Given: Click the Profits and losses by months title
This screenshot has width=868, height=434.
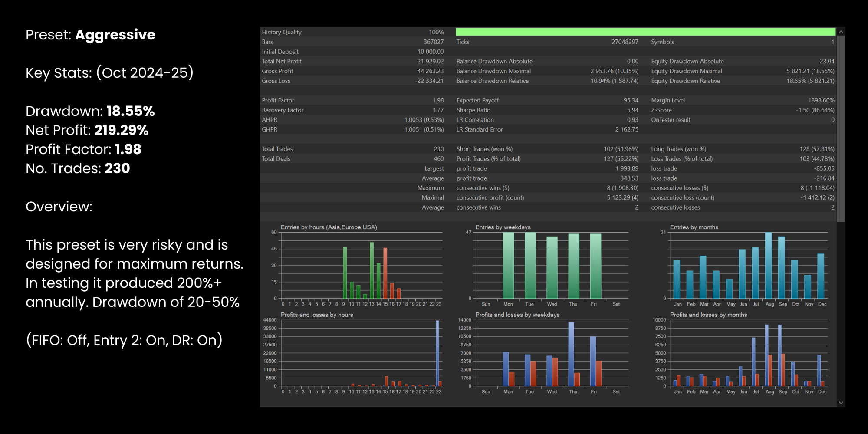Looking at the screenshot, I should pos(708,315).
